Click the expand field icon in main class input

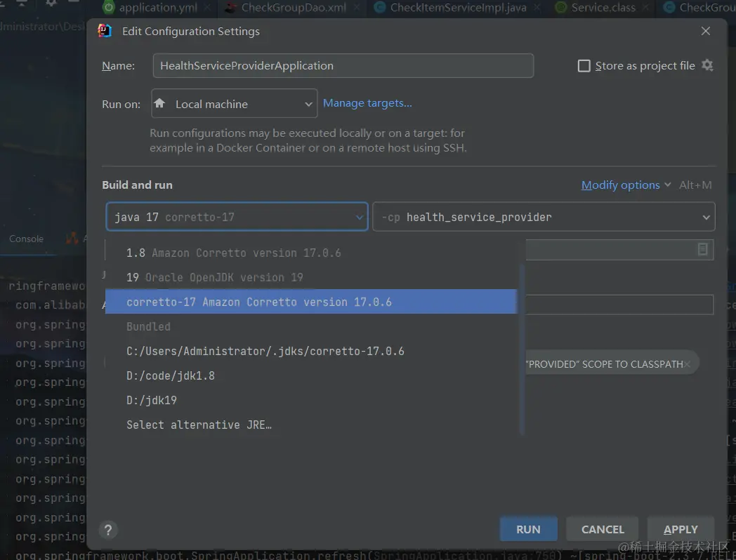(x=702, y=249)
